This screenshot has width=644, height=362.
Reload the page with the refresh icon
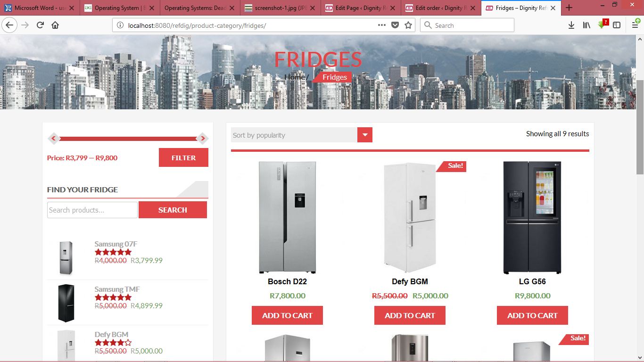40,25
